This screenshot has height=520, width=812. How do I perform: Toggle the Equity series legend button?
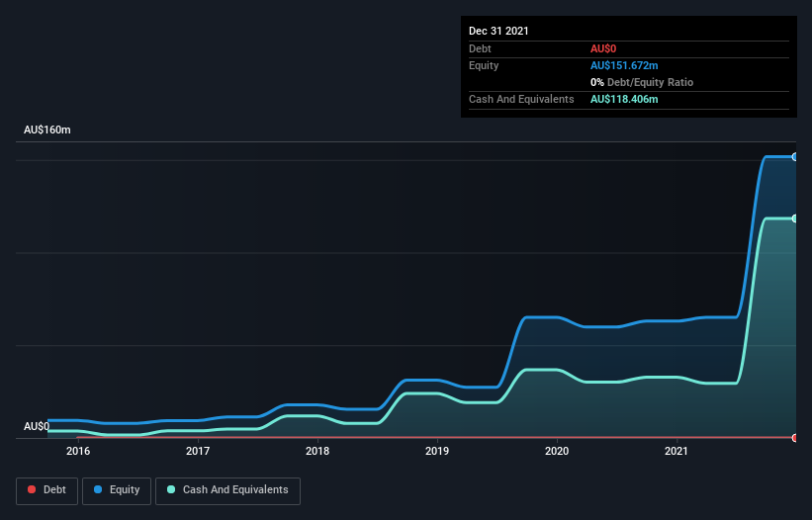[x=117, y=490]
